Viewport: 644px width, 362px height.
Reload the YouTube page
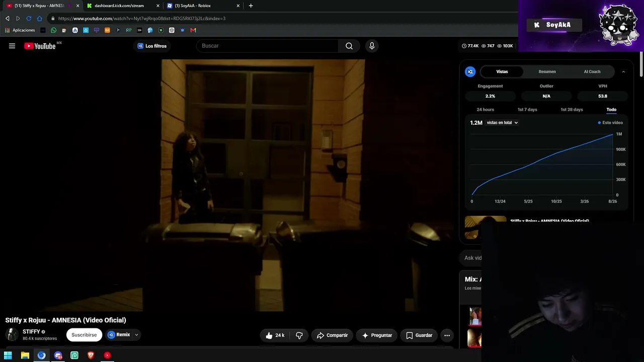coord(29,19)
